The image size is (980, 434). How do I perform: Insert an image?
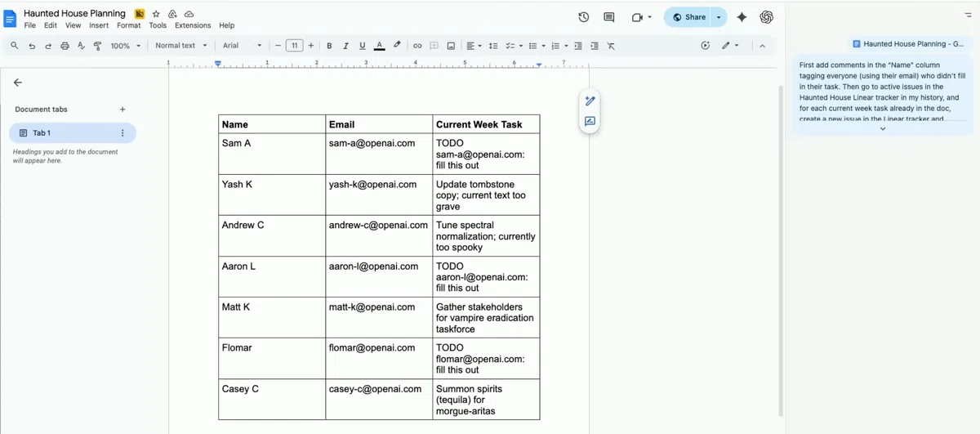pyautogui.click(x=451, y=46)
